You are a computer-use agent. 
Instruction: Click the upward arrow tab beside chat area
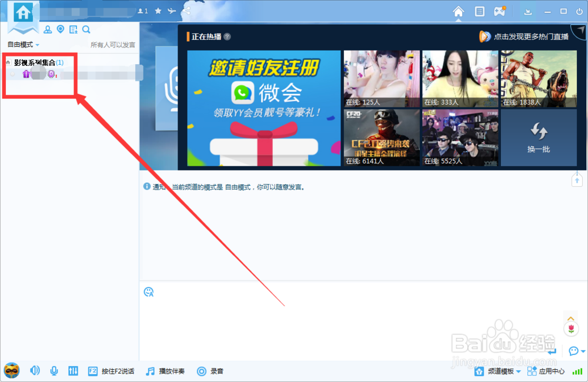click(x=577, y=180)
